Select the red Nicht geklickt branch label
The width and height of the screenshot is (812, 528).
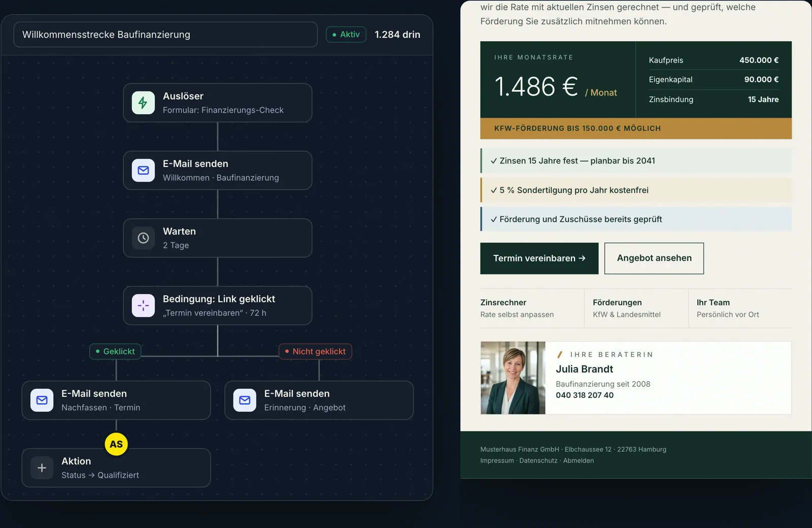tap(315, 351)
